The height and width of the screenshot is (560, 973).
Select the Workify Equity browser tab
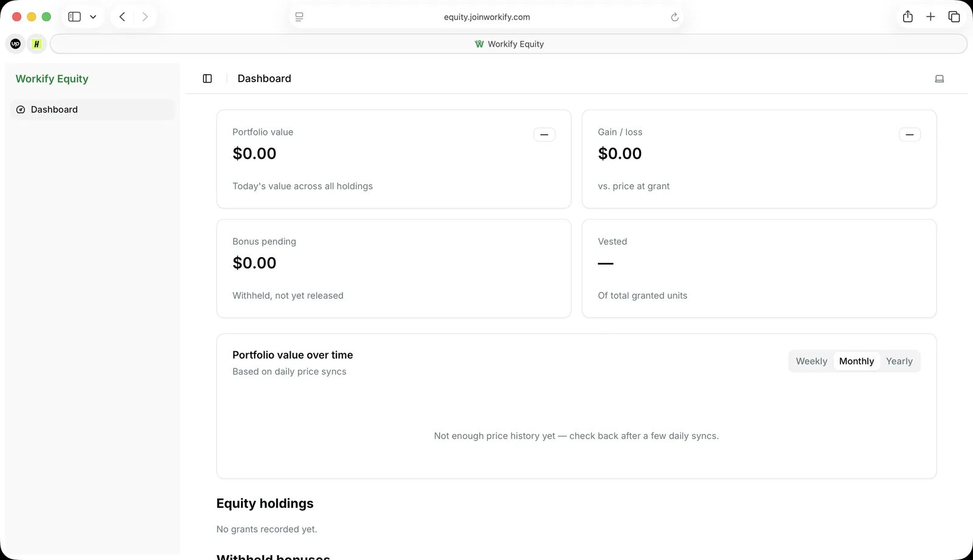[508, 44]
